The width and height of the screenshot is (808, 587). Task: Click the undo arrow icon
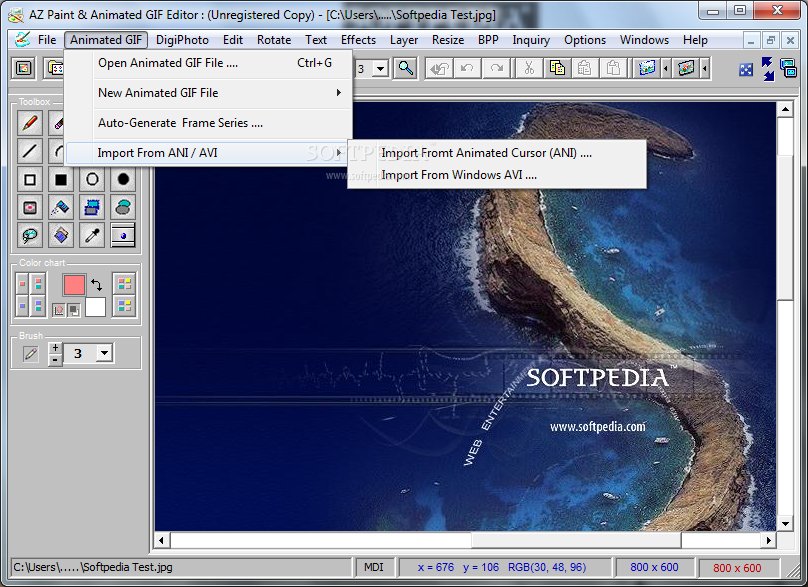(467, 68)
